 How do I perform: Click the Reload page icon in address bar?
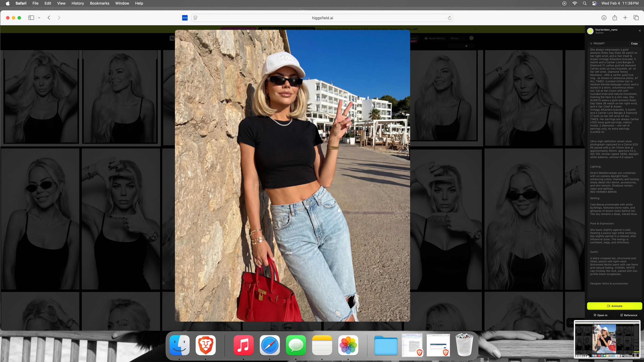(449, 18)
